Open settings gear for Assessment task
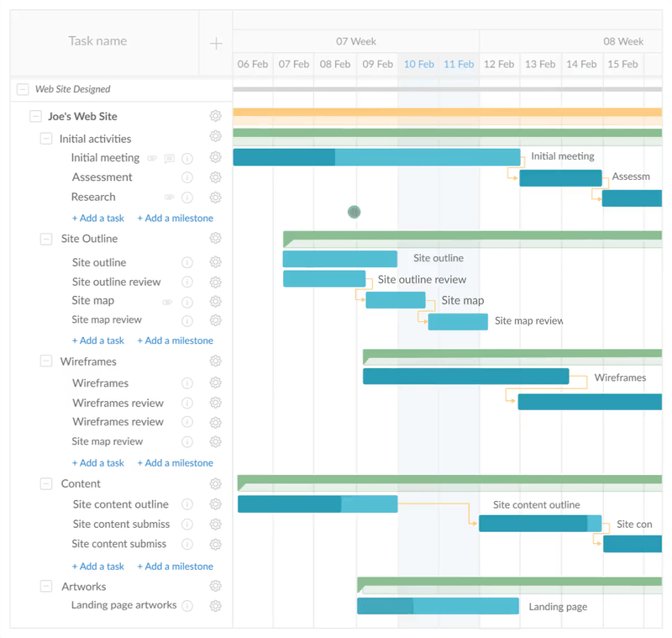Viewport: 672px width, 638px height. tap(216, 177)
